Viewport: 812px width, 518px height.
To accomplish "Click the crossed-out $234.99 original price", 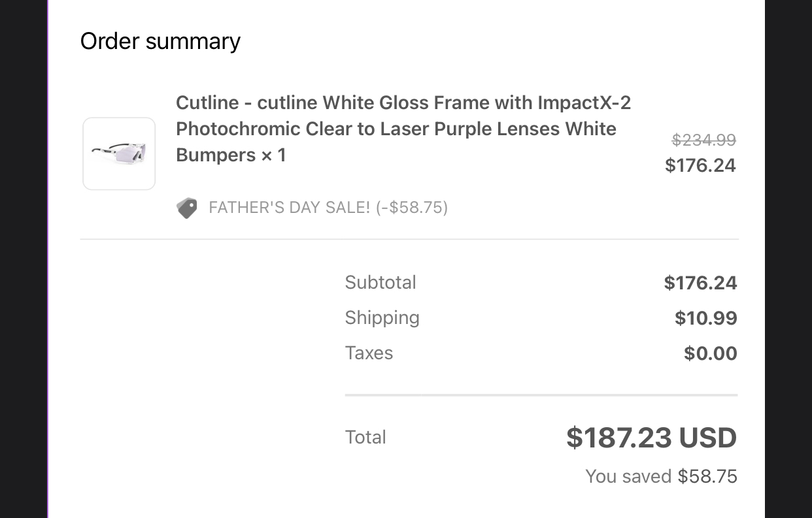I will click(x=703, y=140).
